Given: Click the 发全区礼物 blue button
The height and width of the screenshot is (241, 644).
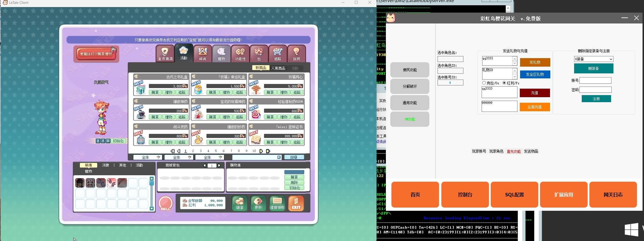Looking at the screenshot, I should pyautogui.click(x=535, y=74).
